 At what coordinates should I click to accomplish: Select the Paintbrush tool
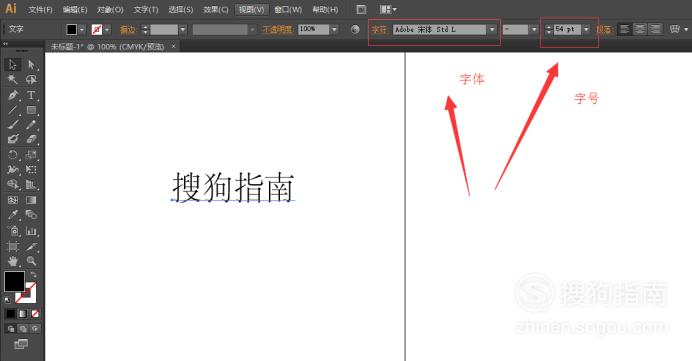point(12,124)
